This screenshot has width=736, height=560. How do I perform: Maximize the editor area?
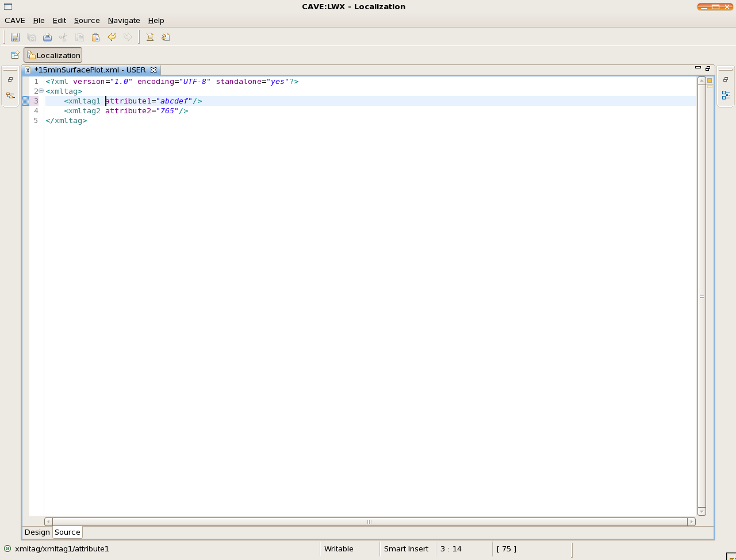coord(708,68)
